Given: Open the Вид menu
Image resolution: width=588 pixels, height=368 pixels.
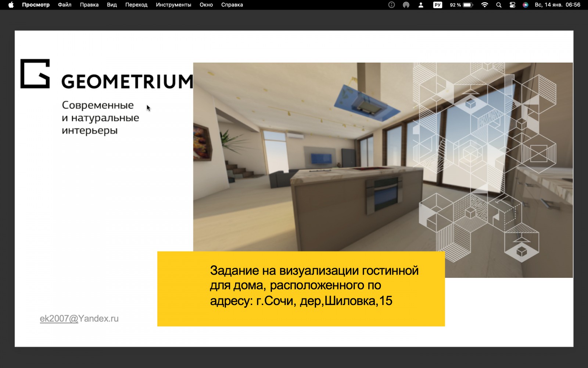Looking at the screenshot, I should tap(112, 5).
